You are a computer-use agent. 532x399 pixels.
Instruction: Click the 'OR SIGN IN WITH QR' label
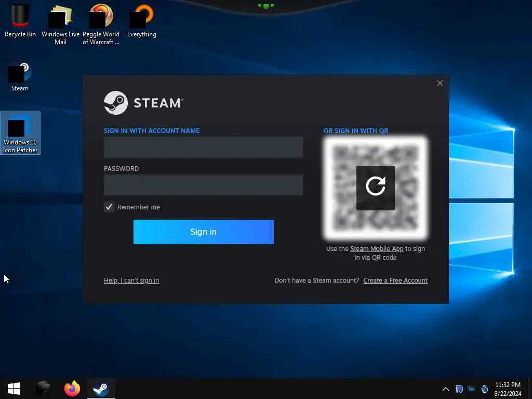tap(356, 130)
